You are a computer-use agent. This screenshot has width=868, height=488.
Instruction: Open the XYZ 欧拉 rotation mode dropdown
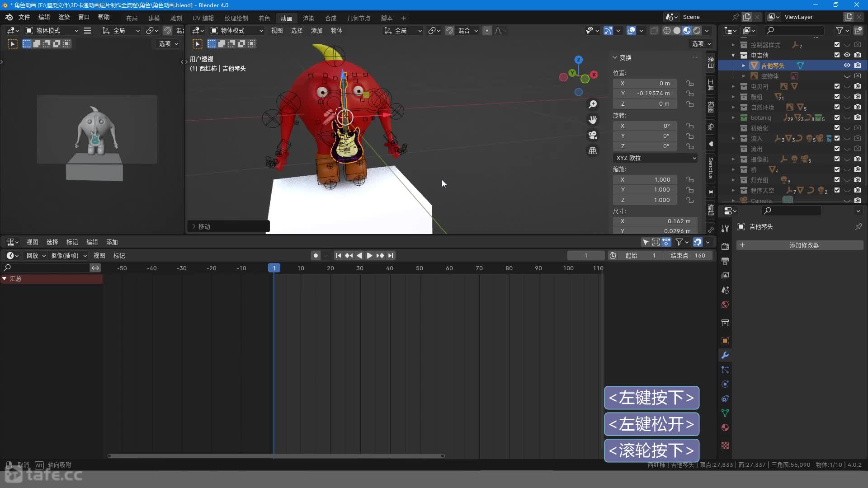click(x=656, y=158)
